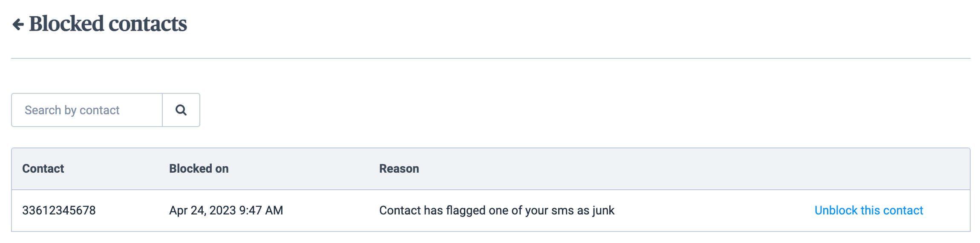Click the back arrow beside Blocked contacts
The height and width of the screenshot is (243, 980).
tap(18, 24)
